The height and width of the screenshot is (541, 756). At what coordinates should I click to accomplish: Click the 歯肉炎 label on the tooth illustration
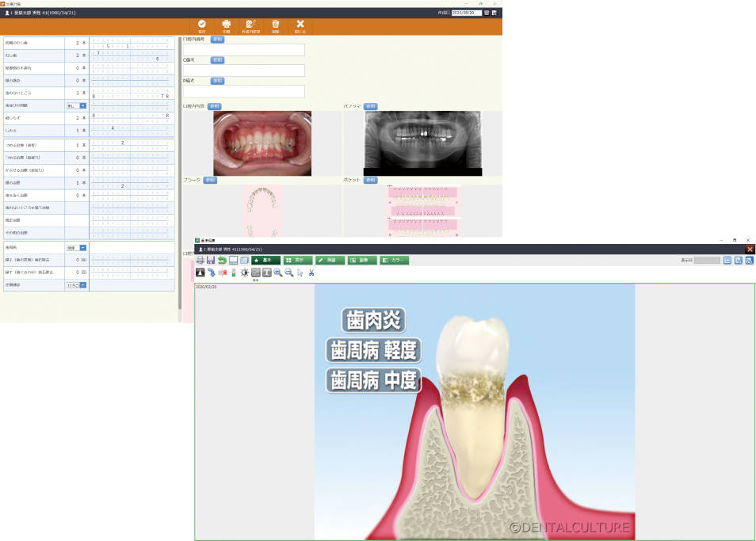point(374,320)
